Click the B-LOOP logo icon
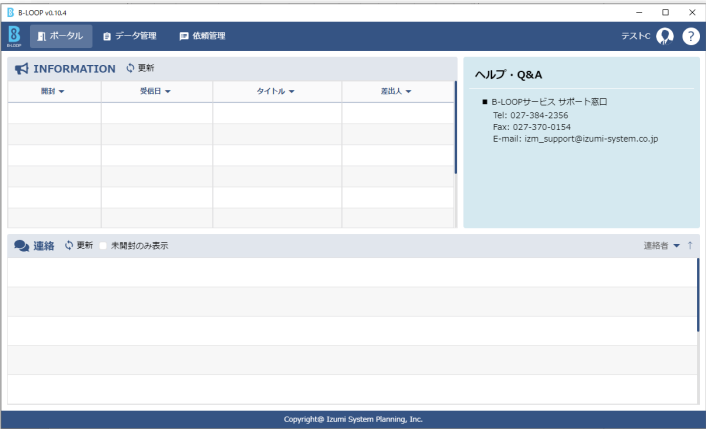The height and width of the screenshot is (429, 706). point(14,37)
